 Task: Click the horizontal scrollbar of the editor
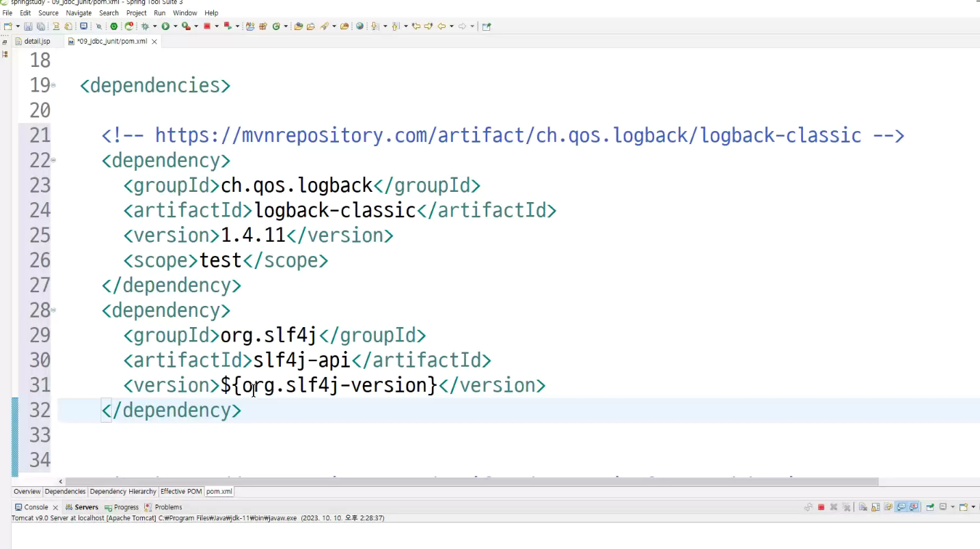pos(472,481)
